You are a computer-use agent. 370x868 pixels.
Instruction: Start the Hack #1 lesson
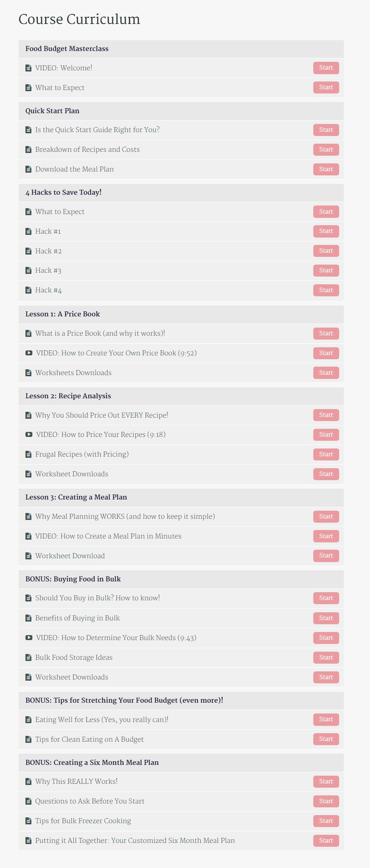326,231
